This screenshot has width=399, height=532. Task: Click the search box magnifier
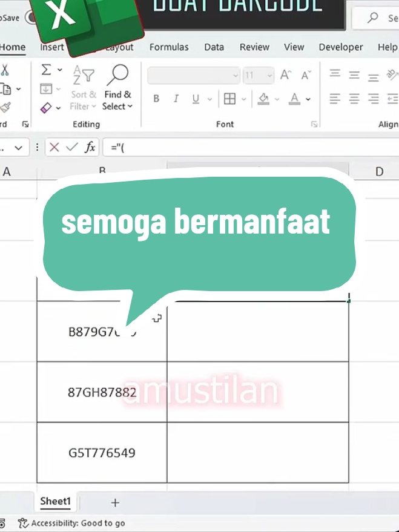coord(373,18)
